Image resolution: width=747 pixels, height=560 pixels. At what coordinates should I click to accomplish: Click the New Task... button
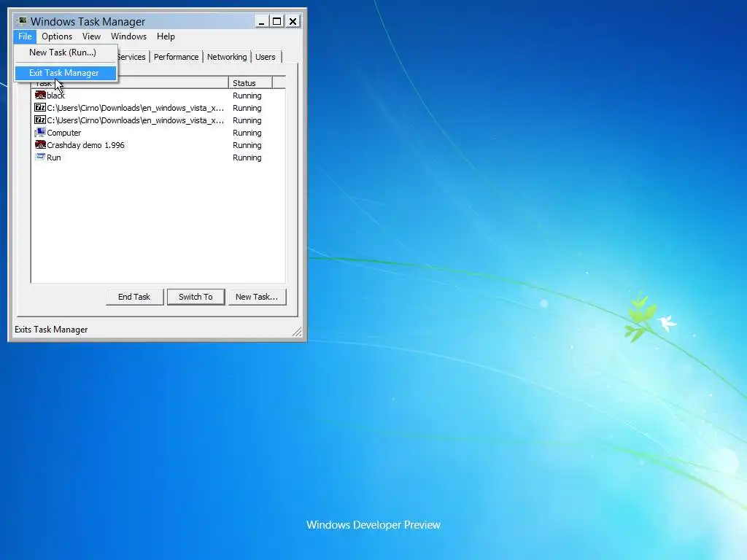(x=257, y=297)
